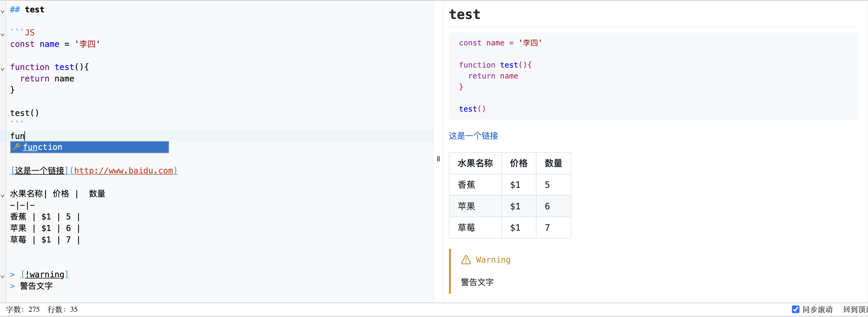
Task: Click the 行数: 35 status entry
Action: tap(63, 309)
